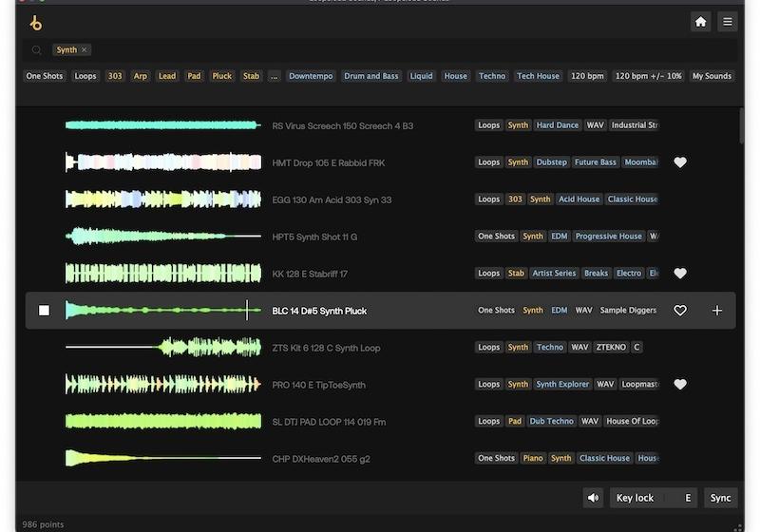Remove the Synth search tag
Viewport: 760px width, 532px height.
click(x=85, y=50)
